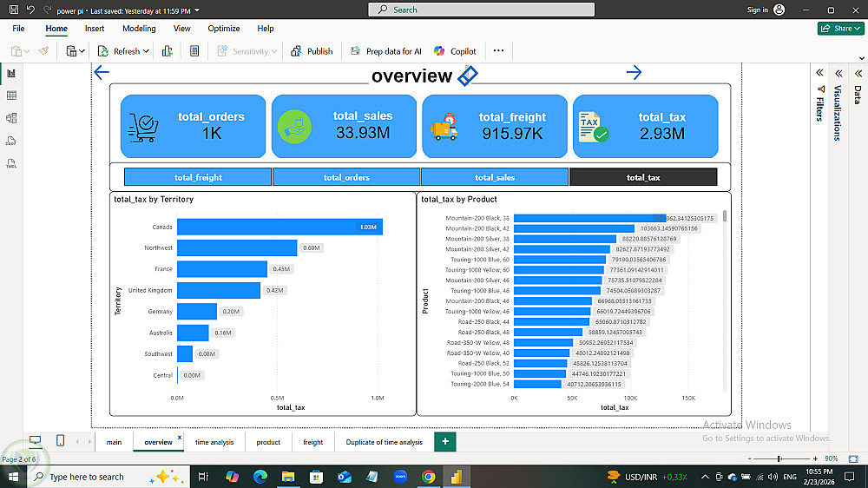868x488 pixels.
Task: Click the Redo arrow icon
Action: (x=48, y=10)
